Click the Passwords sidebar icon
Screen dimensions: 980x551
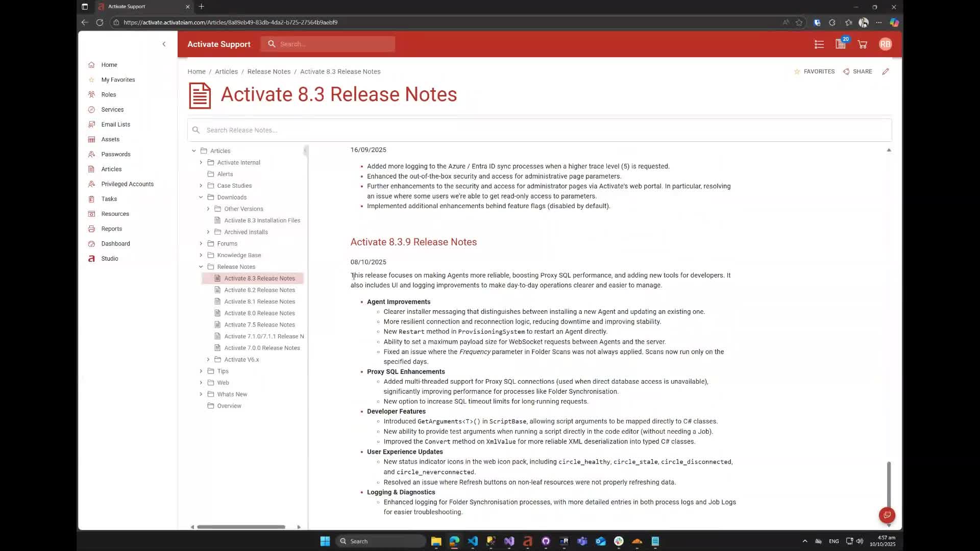coord(91,154)
